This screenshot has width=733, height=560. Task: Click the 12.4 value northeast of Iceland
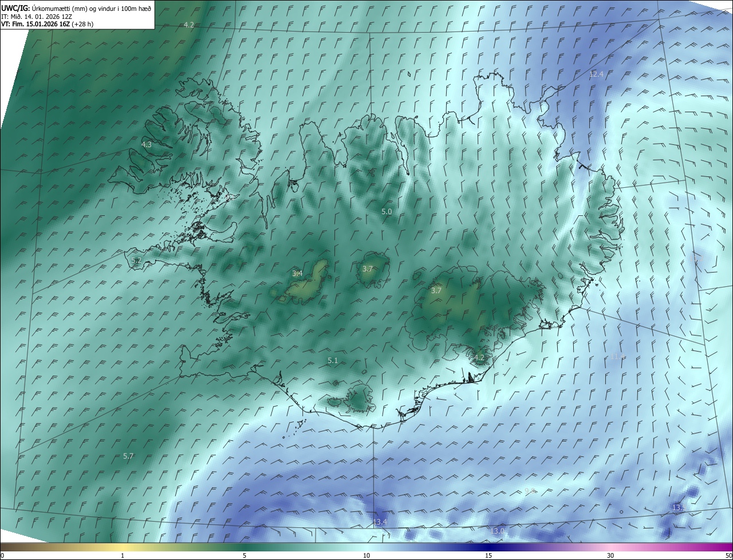click(597, 74)
